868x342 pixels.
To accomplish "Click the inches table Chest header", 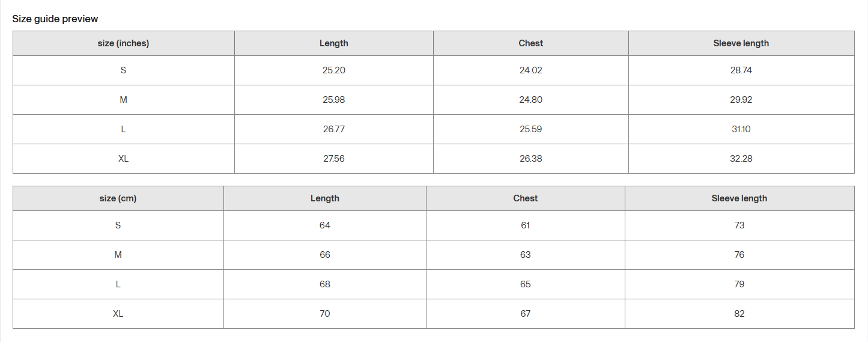I will click(530, 43).
